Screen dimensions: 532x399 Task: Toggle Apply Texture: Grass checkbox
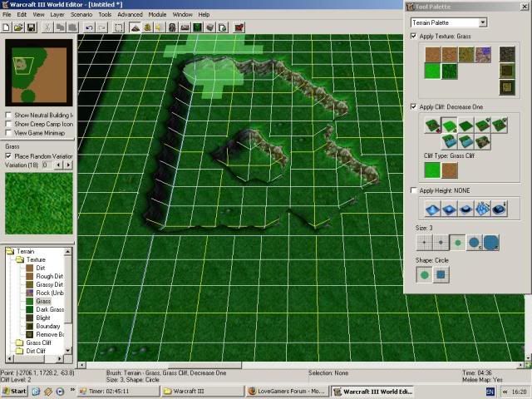414,36
